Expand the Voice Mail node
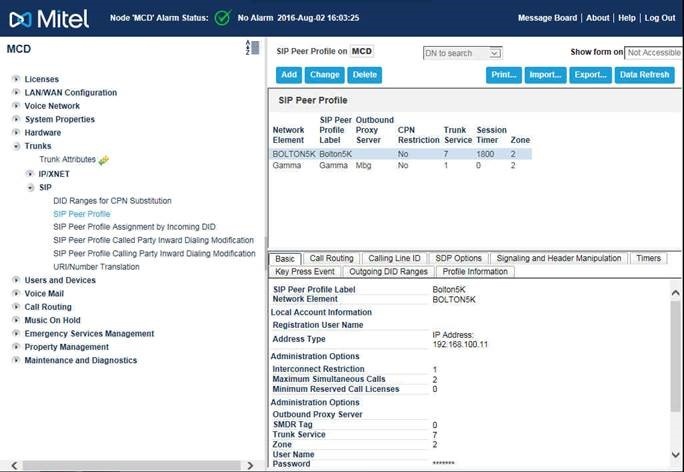 [16, 294]
